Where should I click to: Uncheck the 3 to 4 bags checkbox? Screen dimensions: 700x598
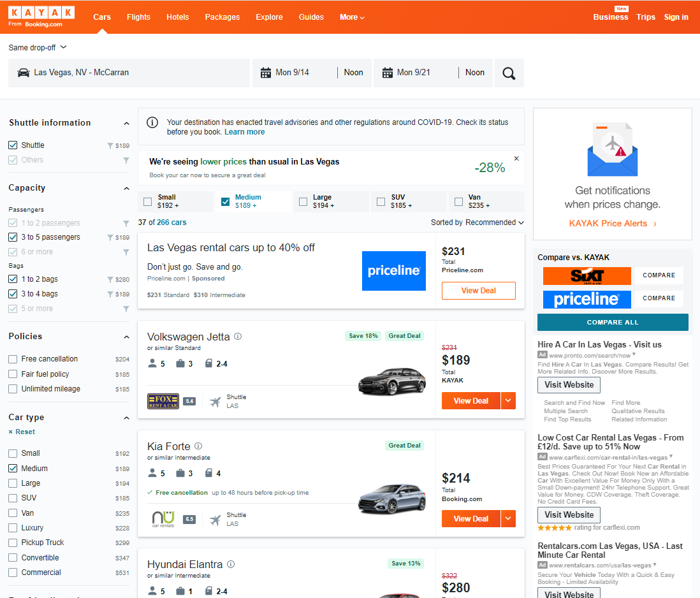click(x=13, y=294)
